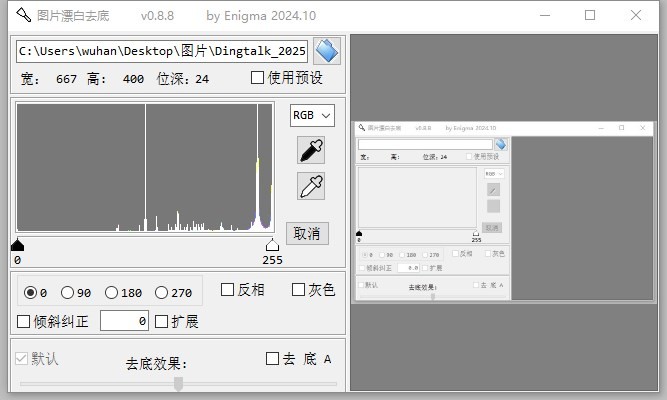Maximize the 图片漂白去底 window
Screen dimensions: 667x400
pos(590,15)
